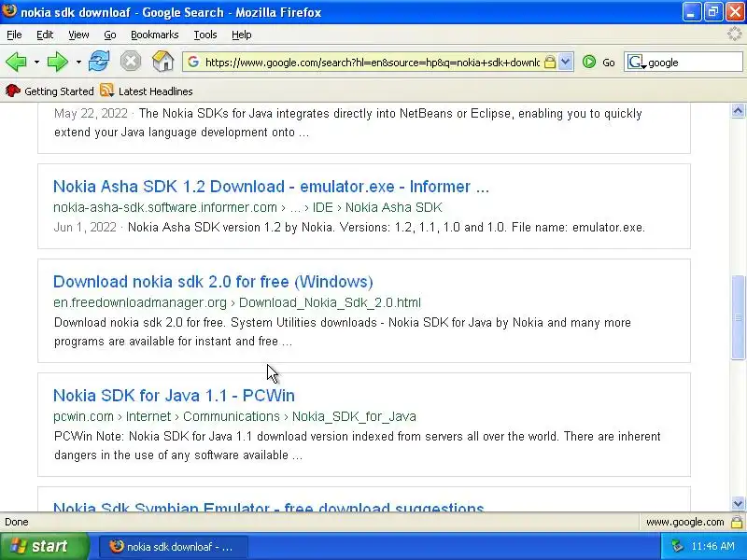This screenshot has width=747, height=560.
Task: Open the Forward history dropdown arrow
Action: [x=78, y=62]
